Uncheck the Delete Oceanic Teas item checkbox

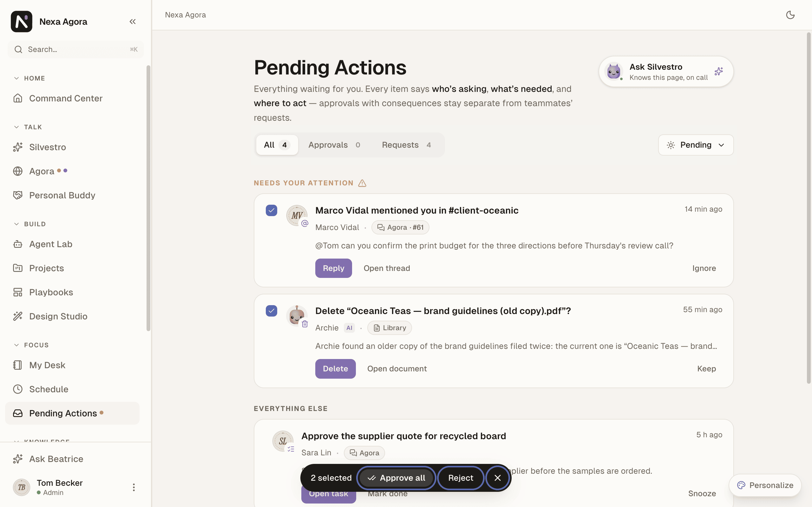pyautogui.click(x=271, y=311)
